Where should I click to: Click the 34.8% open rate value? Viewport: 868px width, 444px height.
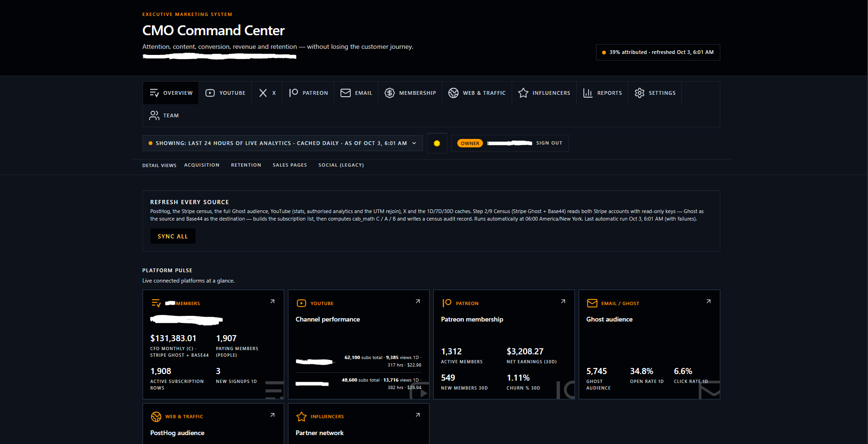[642, 371]
